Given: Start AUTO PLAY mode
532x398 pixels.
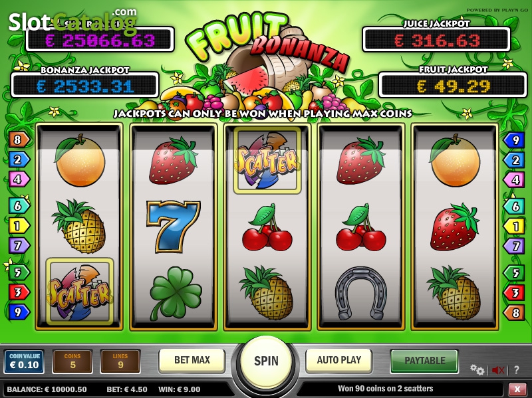Looking at the screenshot, I should tap(339, 360).
